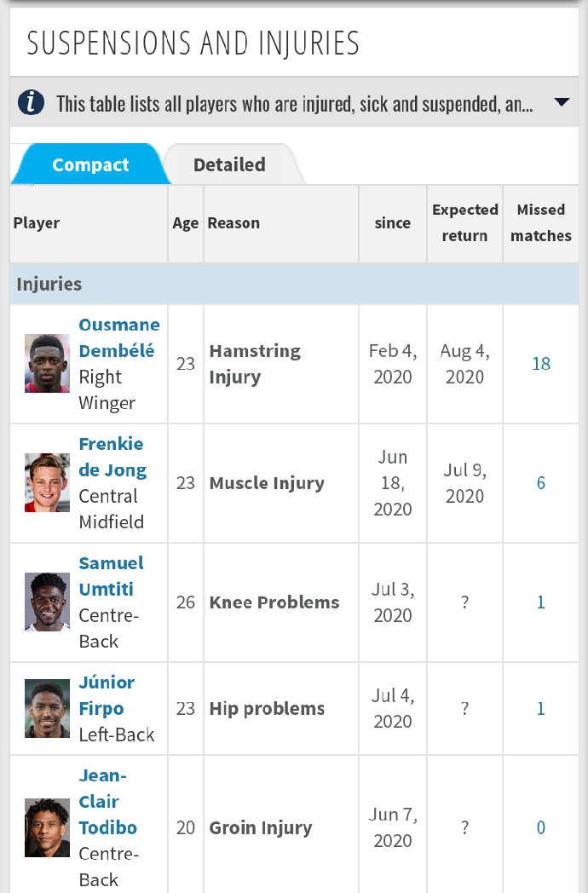Image resolution: width=588 pixels, height=893 pixels.
Task: Open Samuel Umtiti's player profile link
Action: (x=111, y=576)
